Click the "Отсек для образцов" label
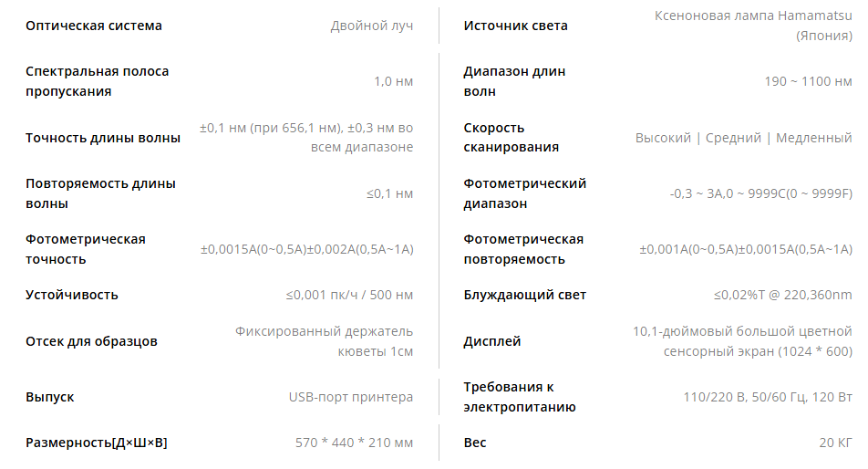 click(x=91, y=341)
